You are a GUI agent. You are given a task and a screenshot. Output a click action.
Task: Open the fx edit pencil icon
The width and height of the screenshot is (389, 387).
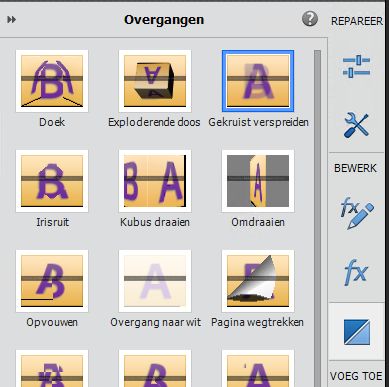click(x=357, y=213)
